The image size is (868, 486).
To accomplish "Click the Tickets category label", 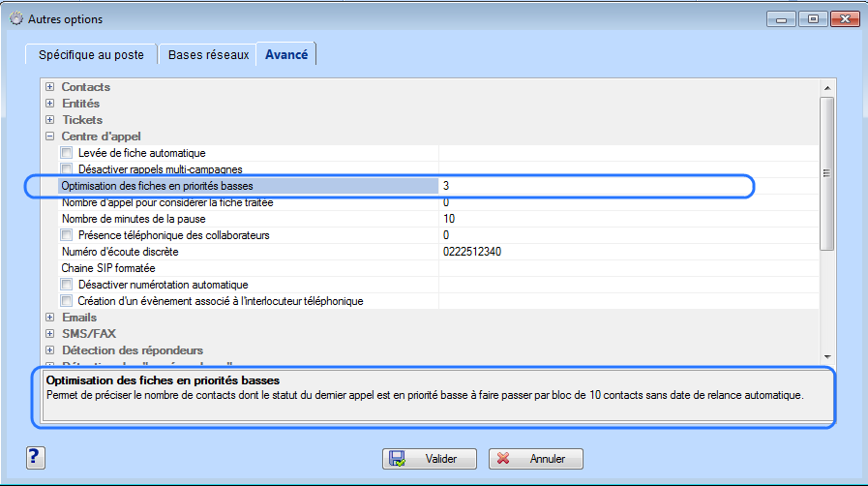I will point(82,119).
